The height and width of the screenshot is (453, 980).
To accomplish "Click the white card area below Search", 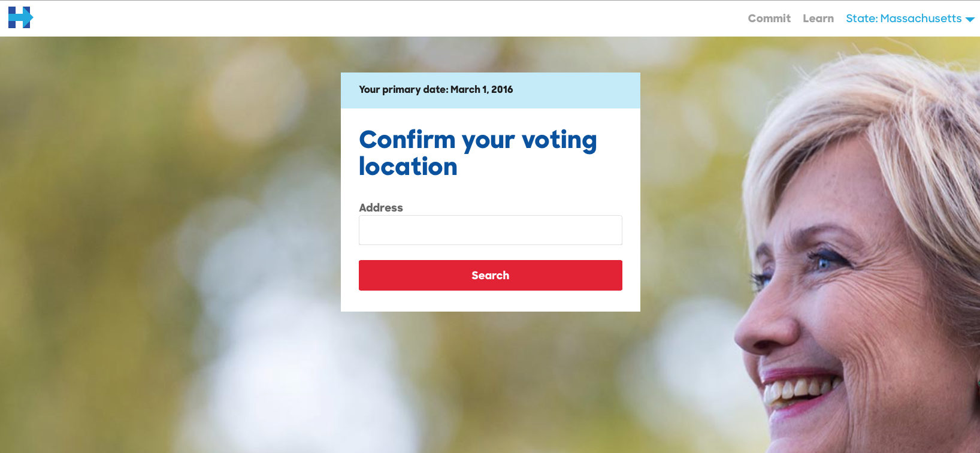I will coord(491,301).
